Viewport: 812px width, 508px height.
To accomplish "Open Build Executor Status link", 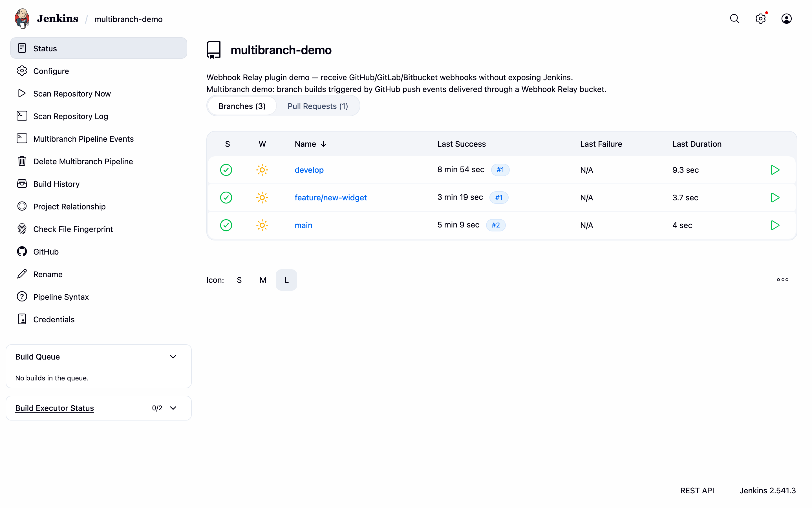I will coord(54,408).
